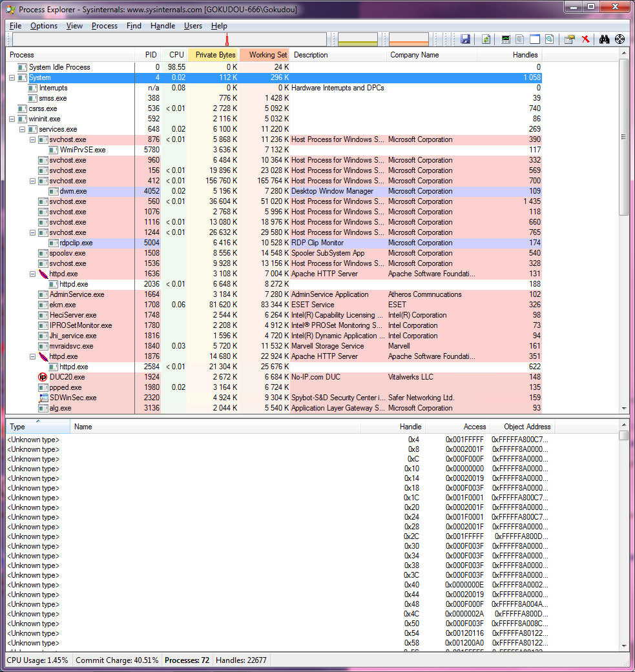
Task: Sort by the CPU column header
Action: coord(174,55)
